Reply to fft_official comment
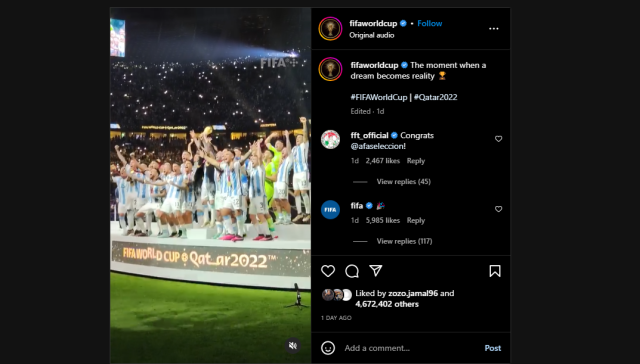The height and width of the screenshot is (364, 640). click(x=416, y=161)
